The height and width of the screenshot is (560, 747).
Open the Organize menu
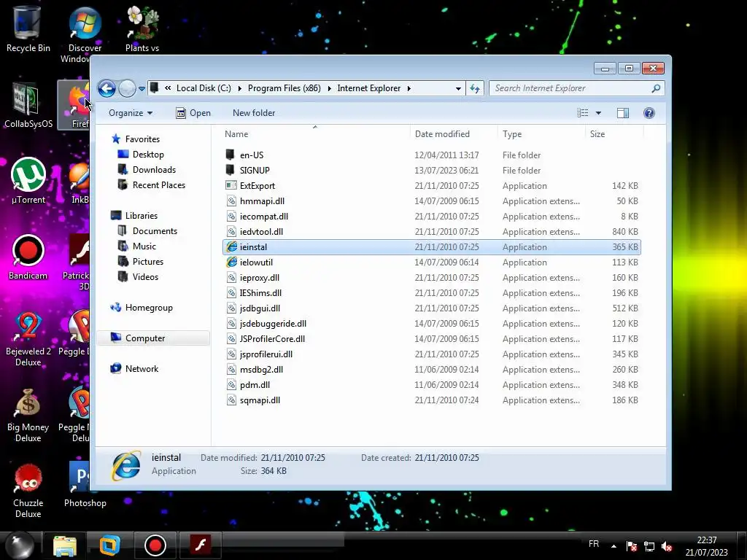(x=130, y=113)
